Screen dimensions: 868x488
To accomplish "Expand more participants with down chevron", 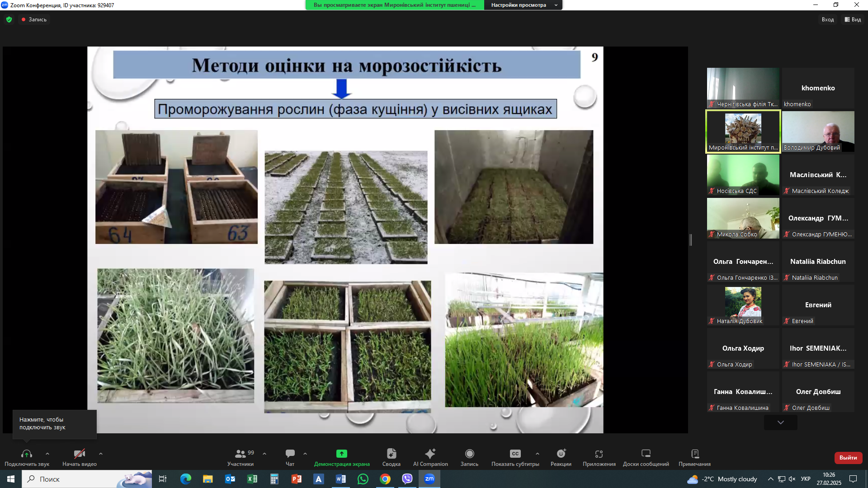I will click(780, 422).
